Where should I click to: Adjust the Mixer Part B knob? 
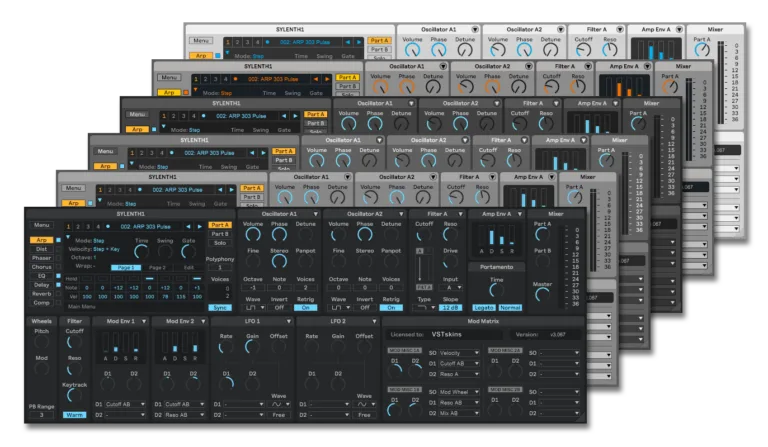pyautogui.click(x=542, y=261)
